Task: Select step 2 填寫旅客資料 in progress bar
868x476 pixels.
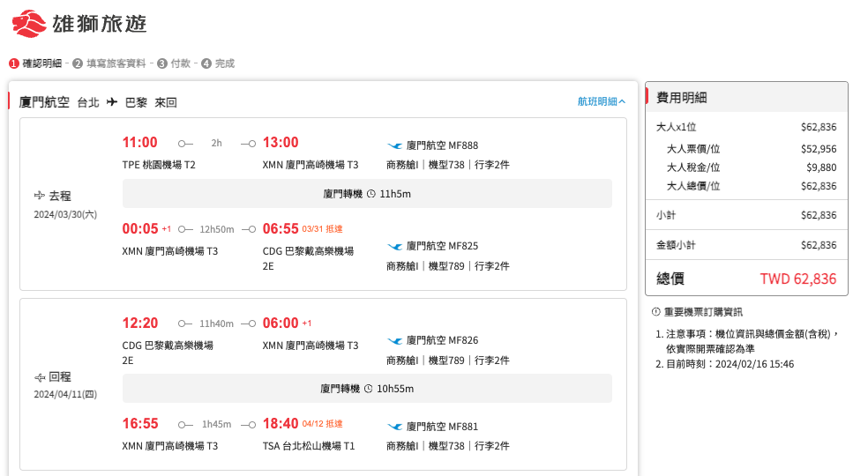Action: (109, 63)
